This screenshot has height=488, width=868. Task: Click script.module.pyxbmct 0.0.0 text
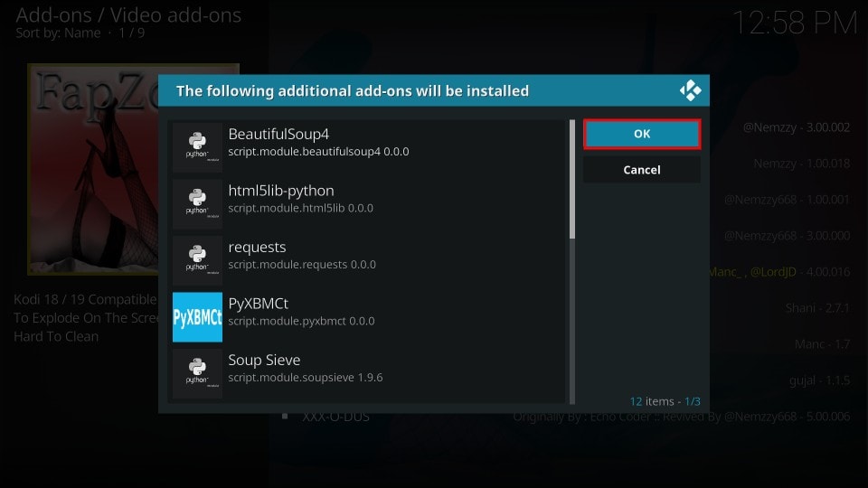[301, 321]
